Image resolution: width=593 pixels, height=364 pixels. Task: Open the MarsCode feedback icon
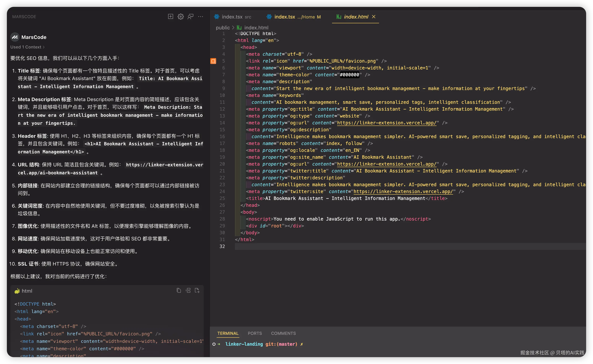click(190, 17)
